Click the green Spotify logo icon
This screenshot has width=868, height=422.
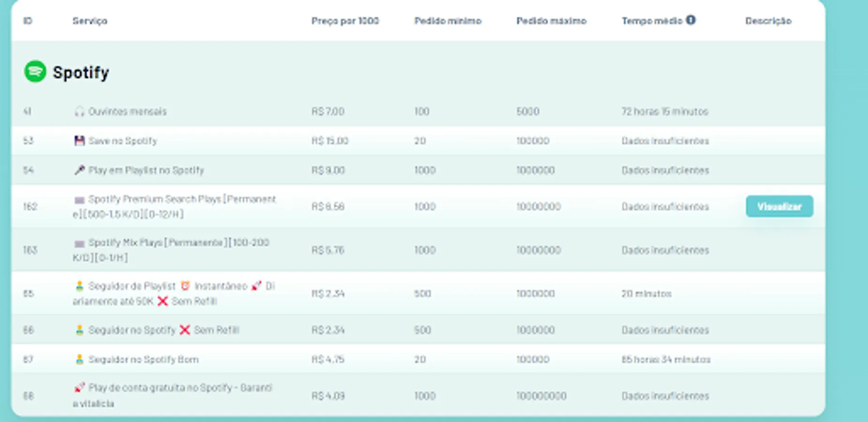point(35,72)
